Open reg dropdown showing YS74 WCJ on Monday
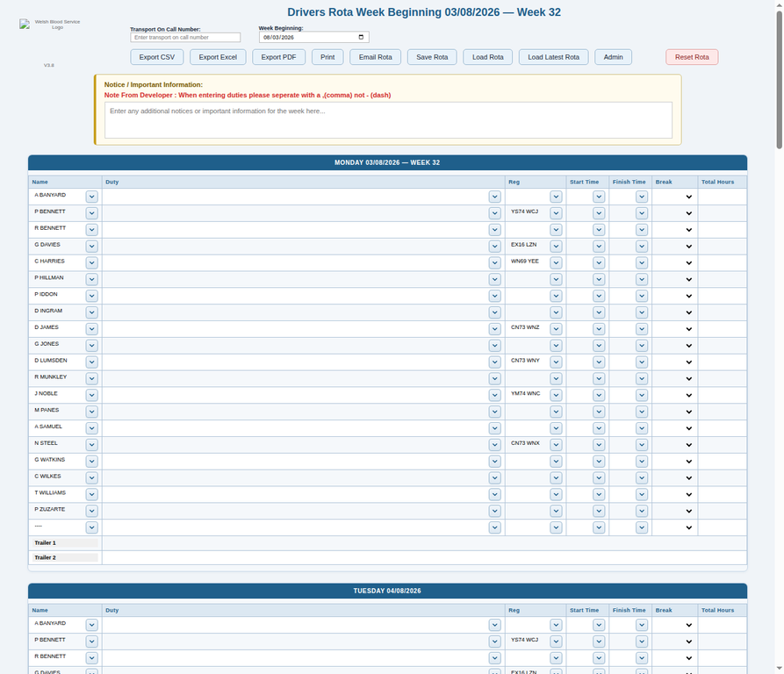This screenshot has height=674, width=784. tap(556, 213)
